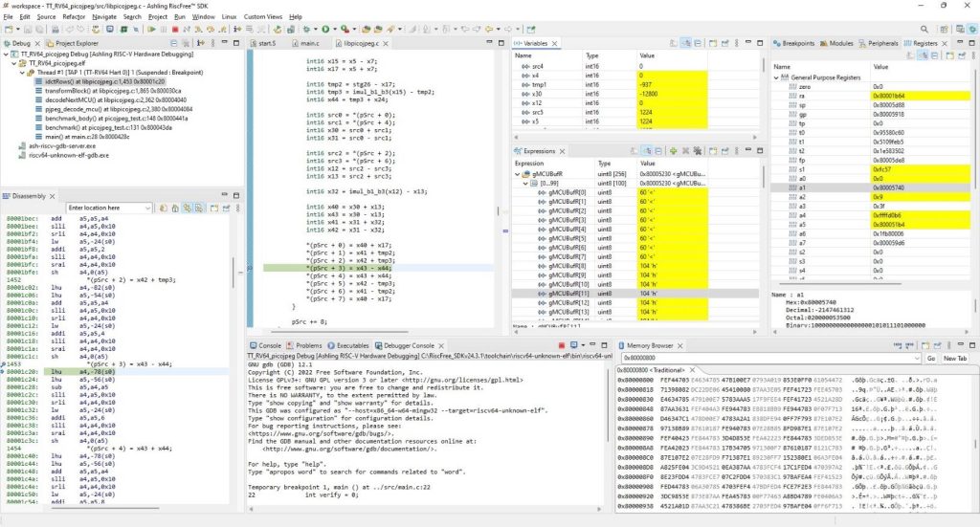The width and height of the screenshot is (980, 527).
Task: Toggle Show Logical Structure in the Expressions toolbar
Action: click(x=647, y=150)
